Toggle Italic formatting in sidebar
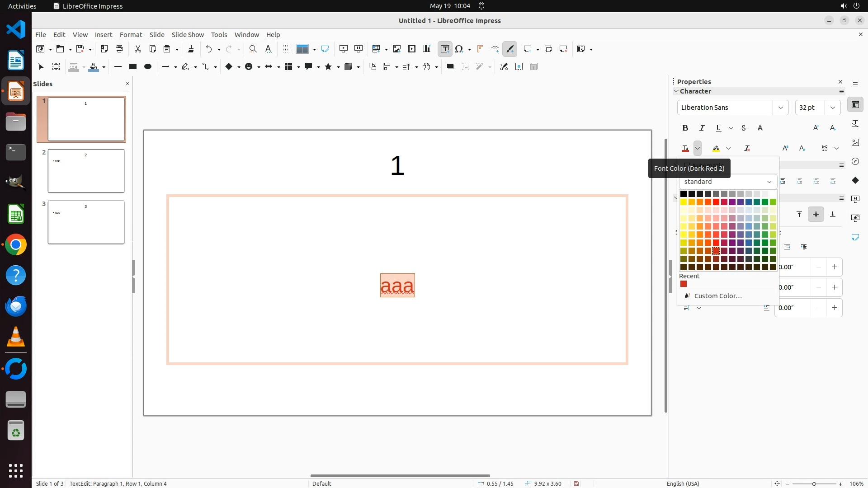The height and width of the screenshot is (488, 868). [702, 128]
